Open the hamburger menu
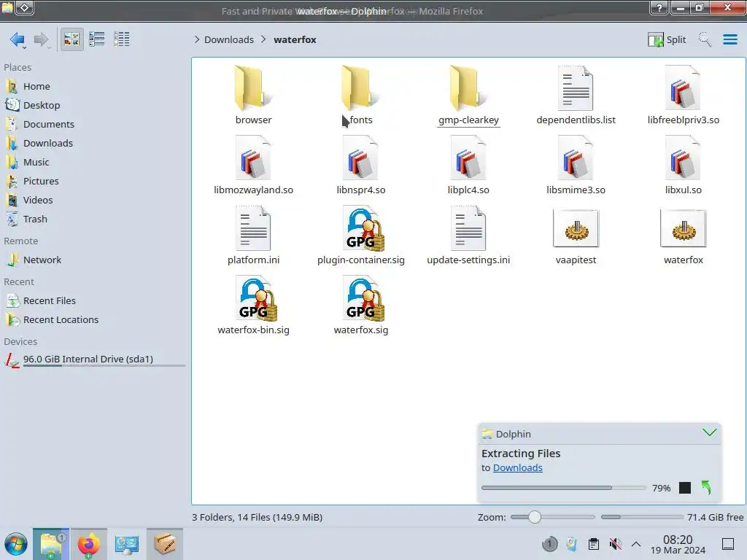The height and width of the screenshot is (560, 747). [x=729, y=39]
